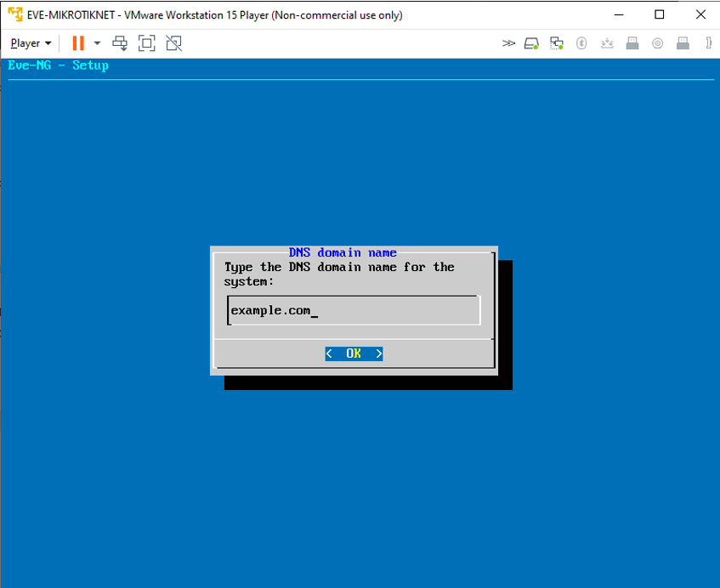The height and width of the screenshot is (588, 720).
Task: Open the Player menu
Action: tap(31, 43)
